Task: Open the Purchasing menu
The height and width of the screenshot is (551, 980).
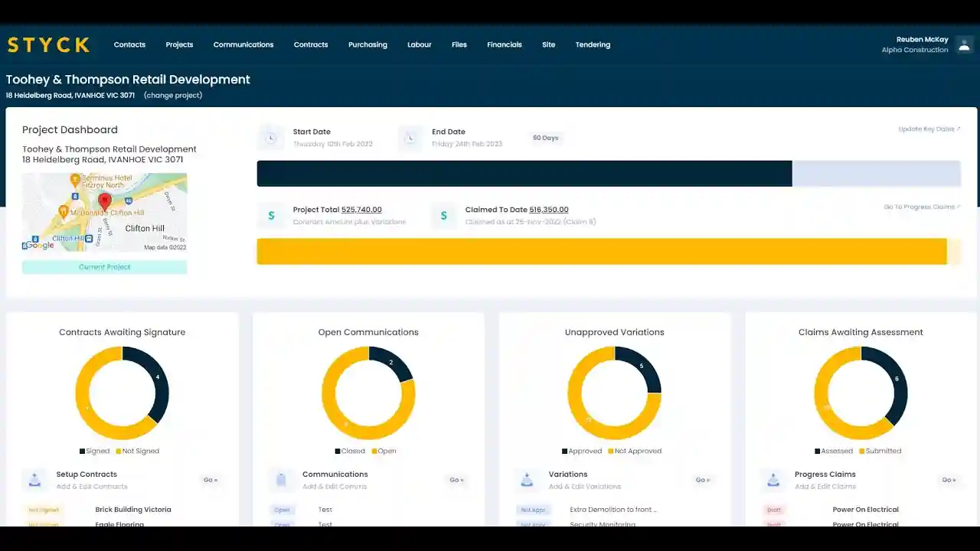Action: 367,44
